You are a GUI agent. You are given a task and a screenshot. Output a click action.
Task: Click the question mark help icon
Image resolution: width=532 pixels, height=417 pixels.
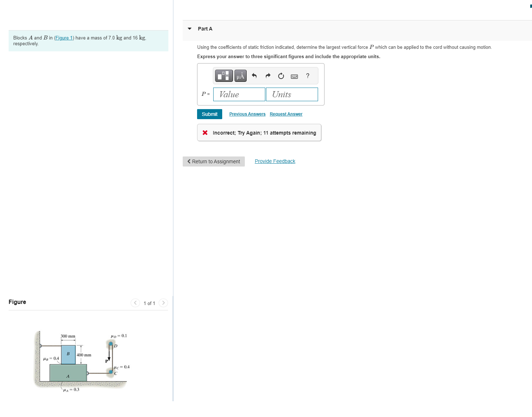click(307, 76)
